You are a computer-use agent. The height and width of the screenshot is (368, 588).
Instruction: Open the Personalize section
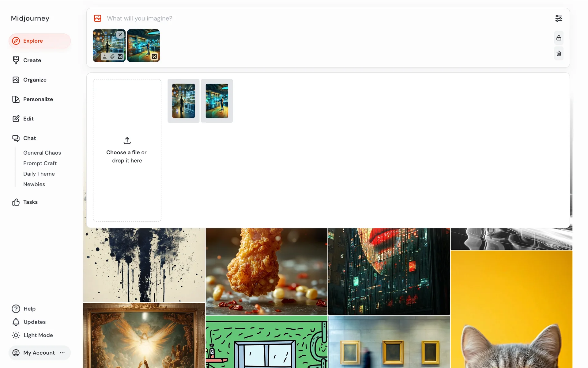coord(38,99)
